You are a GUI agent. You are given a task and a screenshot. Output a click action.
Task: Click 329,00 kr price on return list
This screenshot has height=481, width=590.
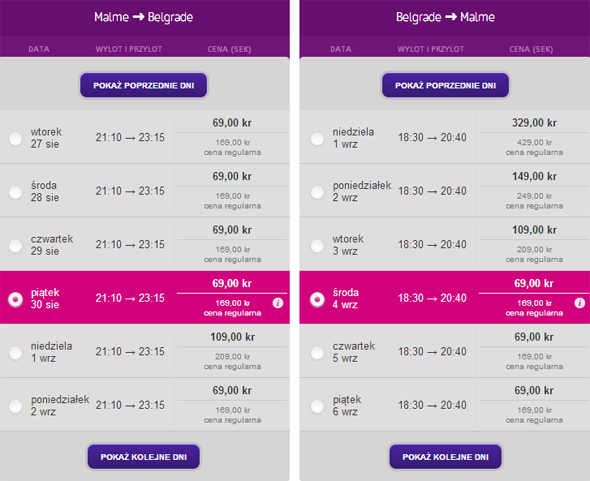pos(534,123)
